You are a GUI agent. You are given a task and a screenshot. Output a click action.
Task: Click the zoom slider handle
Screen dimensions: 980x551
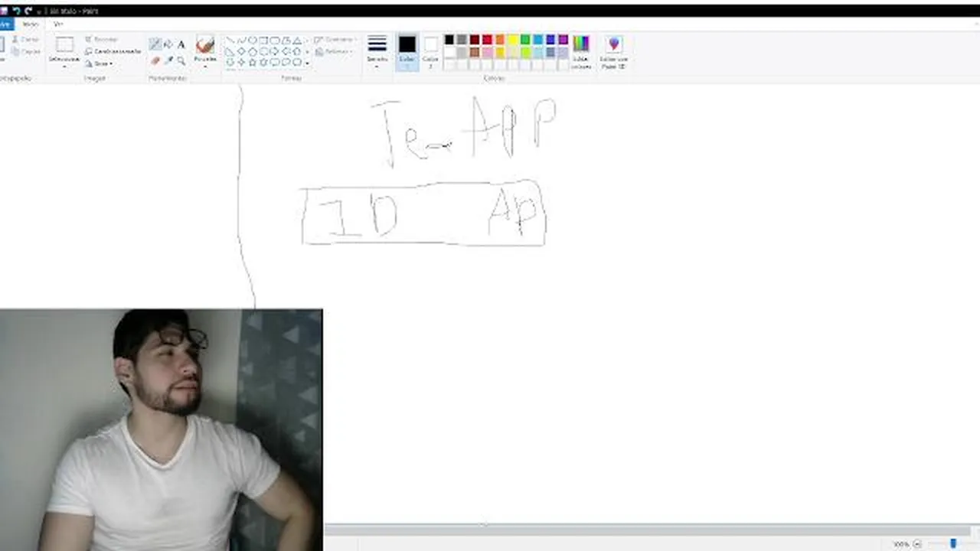pyautogui.click(x=953, y=543)
